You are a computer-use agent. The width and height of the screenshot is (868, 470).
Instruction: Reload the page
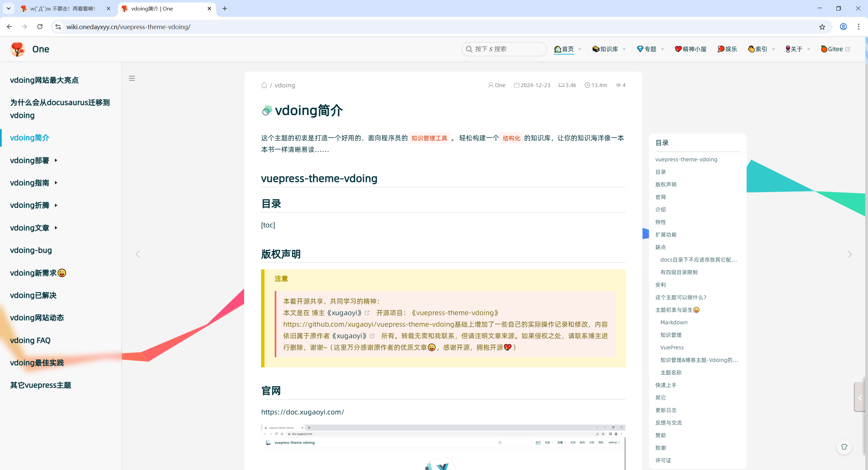[40, 27]
